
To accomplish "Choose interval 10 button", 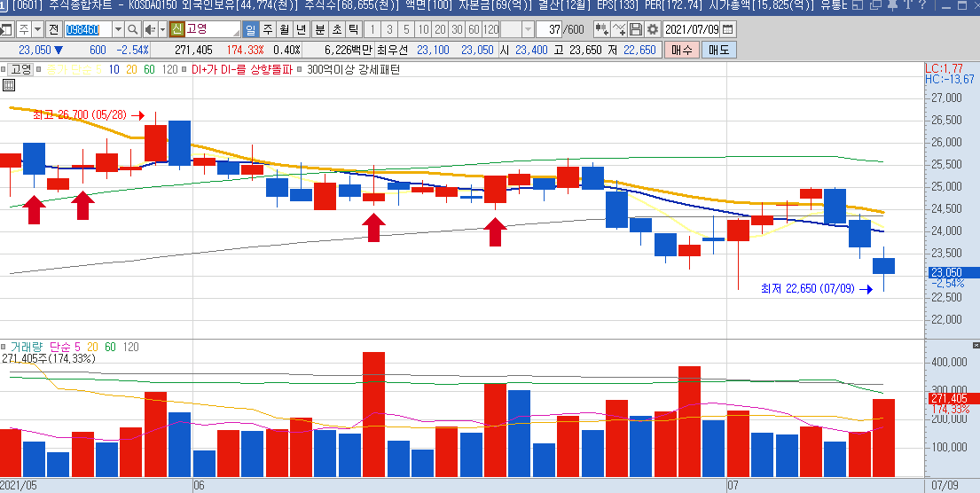I will [423, 29].
